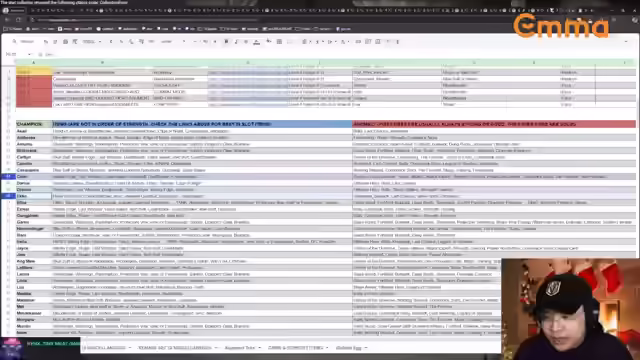Viewport: 640px width, 360px height.
Task: Collapse the toolbar with the chevron
Action: tap(626, 42)
